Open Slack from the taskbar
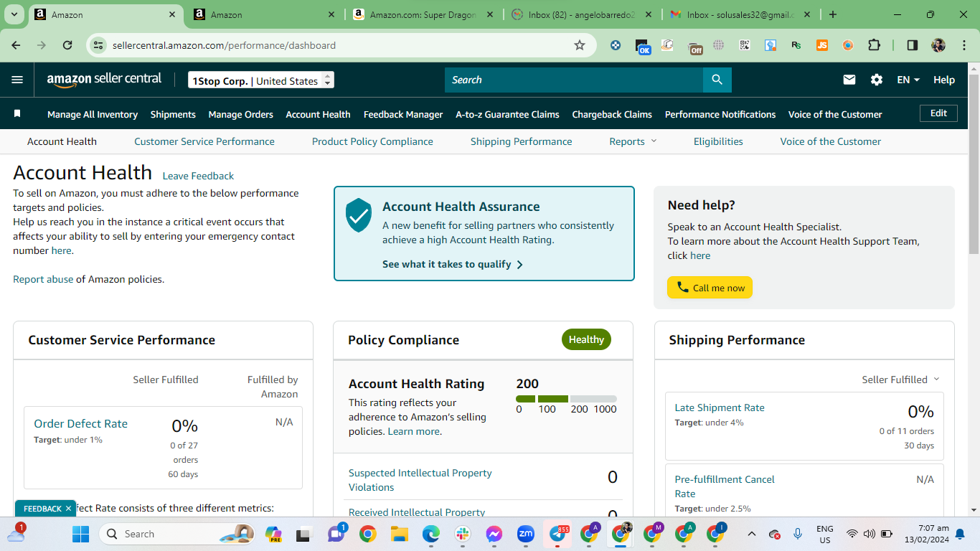Screen dimensions: 980x551 click(462, 534)
